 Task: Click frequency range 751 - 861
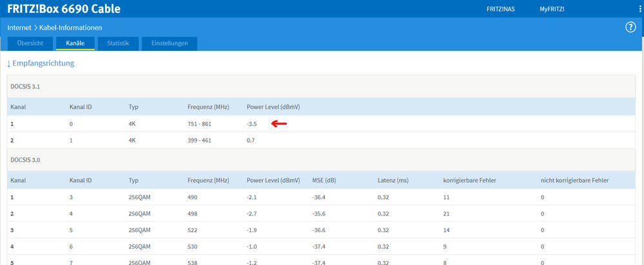tap(199, 124)
